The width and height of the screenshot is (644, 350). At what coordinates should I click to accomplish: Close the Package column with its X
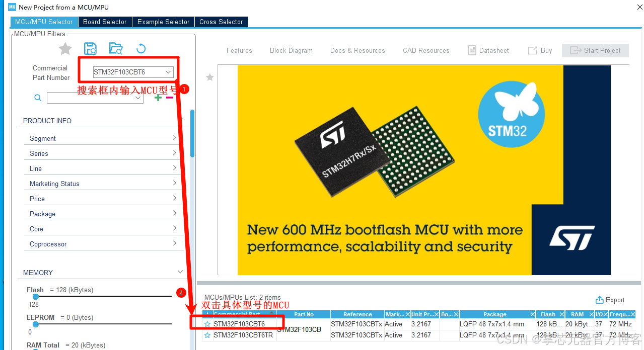(532, 315)
